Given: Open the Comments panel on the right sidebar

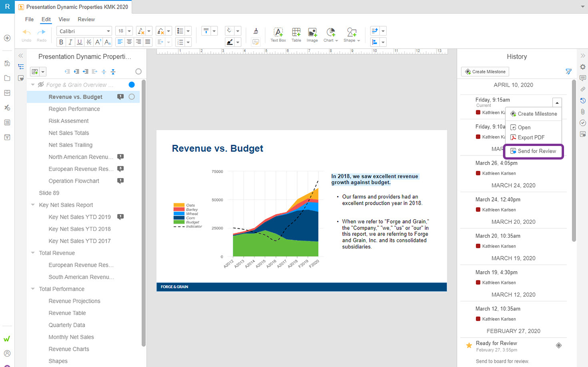Looking at the screenshot, I should (x=583, y=78).
